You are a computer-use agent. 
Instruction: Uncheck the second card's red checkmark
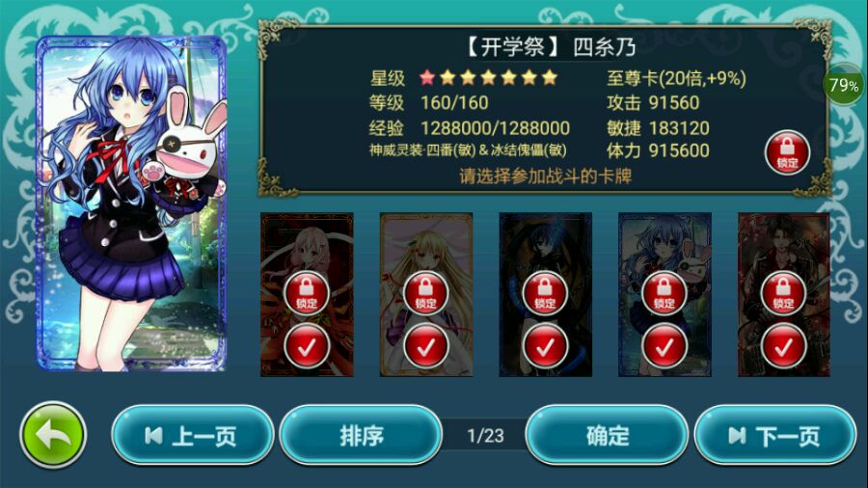click(x=425, y=346)
